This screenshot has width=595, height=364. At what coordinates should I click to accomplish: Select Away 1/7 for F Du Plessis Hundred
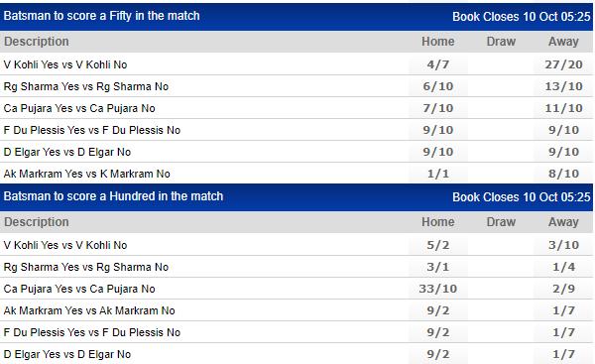(563, 332)
